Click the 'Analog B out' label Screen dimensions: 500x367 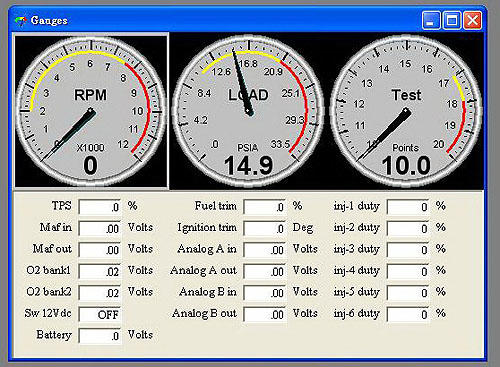(204, 313)
